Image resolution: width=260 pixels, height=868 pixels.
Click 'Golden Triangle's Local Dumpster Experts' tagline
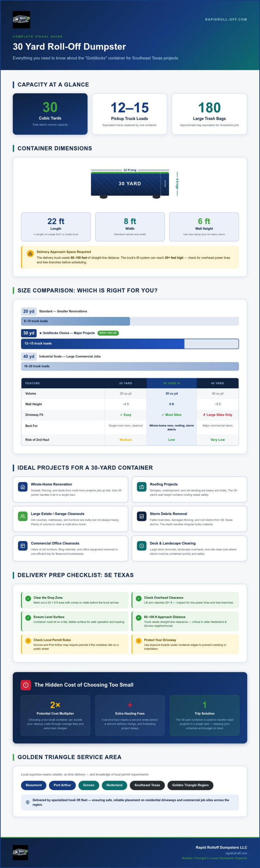[214, 858]
